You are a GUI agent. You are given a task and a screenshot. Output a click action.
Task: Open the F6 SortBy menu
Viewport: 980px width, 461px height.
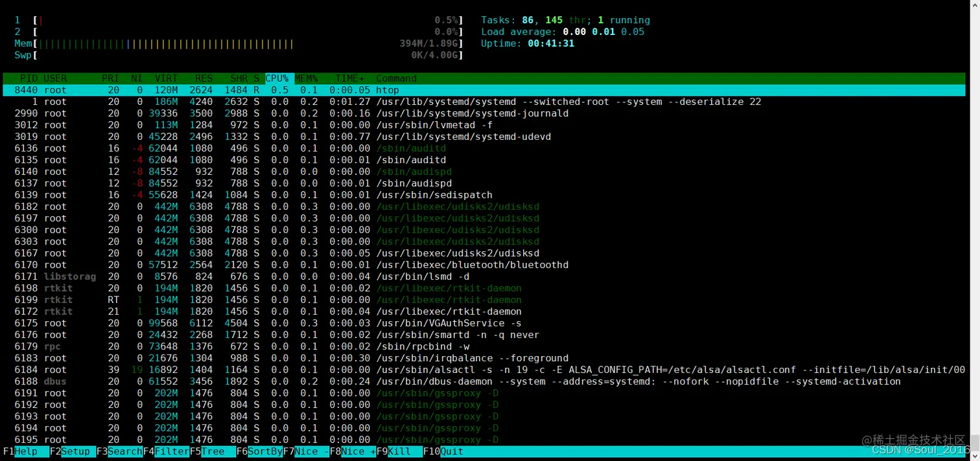(x=259, y=451)
